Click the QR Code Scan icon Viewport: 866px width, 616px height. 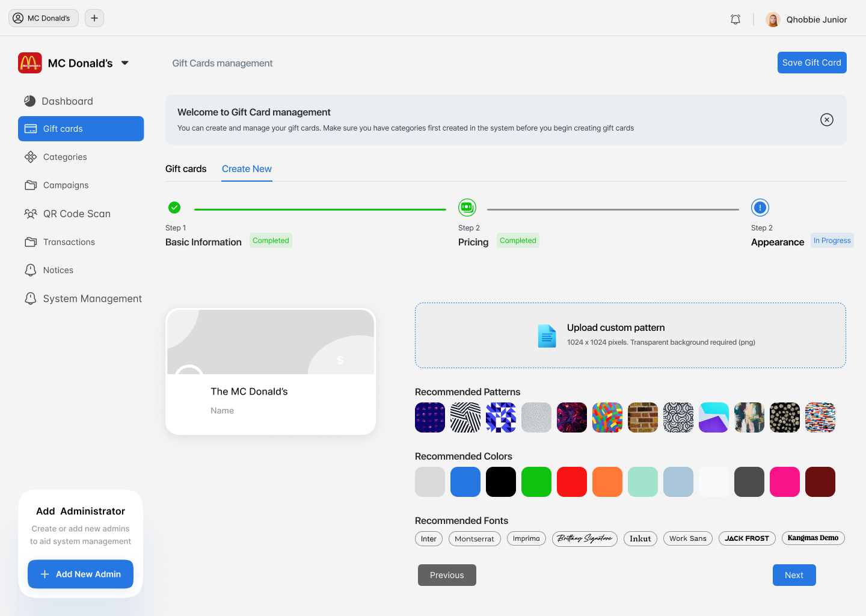point(31,214)
